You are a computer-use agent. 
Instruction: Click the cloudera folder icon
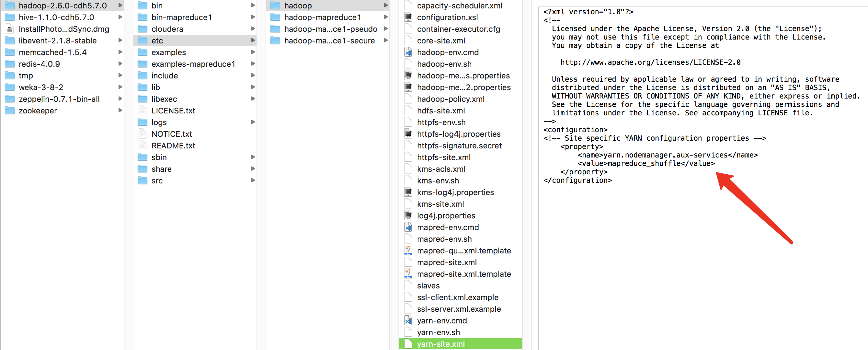(x=143, y=29)
